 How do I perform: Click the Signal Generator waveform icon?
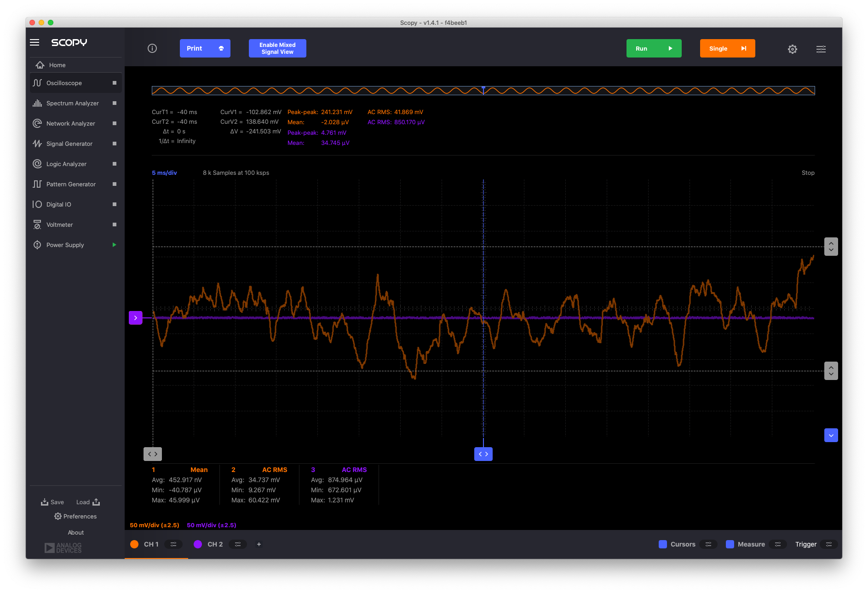click(37, 144)
